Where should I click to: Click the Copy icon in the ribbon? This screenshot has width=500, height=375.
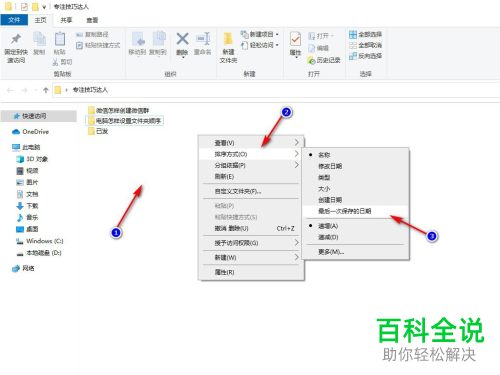point(39,39)
